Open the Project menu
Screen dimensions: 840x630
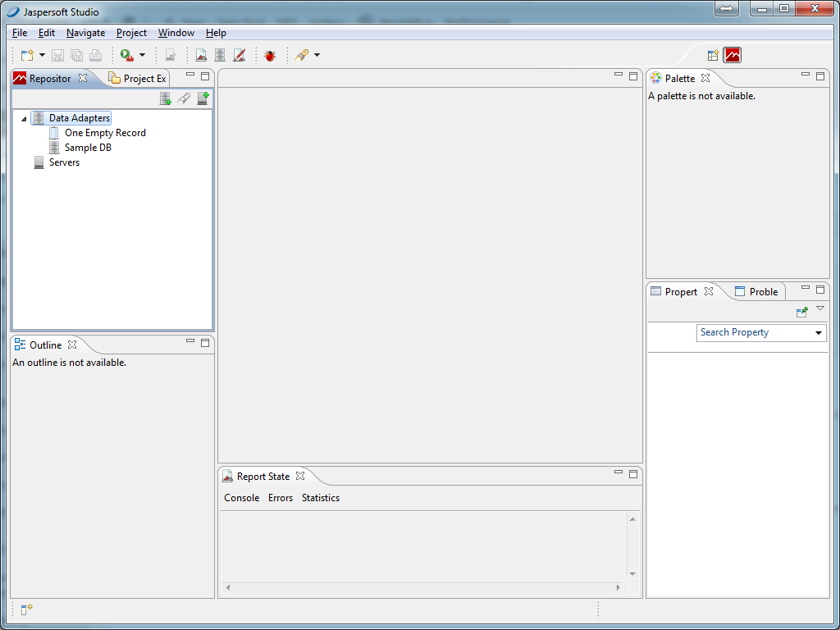pos(131,33)
